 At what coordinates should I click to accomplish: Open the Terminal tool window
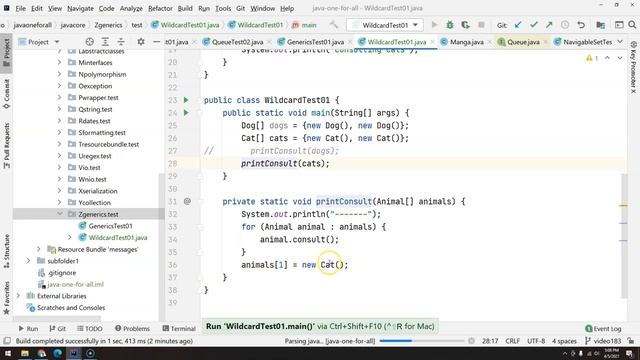click(x=179, y=328)
